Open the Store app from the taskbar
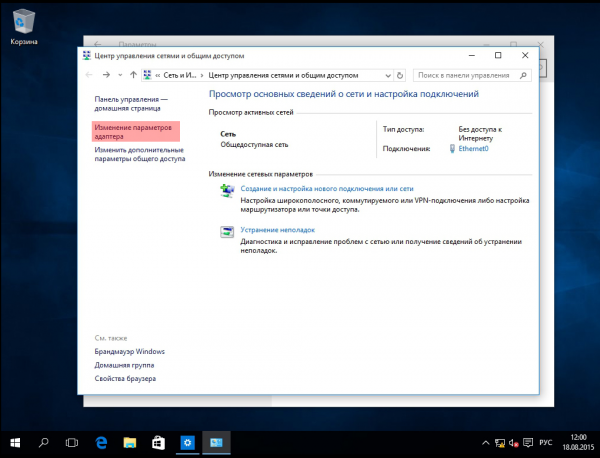This screenshot has width=600, height=458. pyautogui.click(x=158, y=443)
